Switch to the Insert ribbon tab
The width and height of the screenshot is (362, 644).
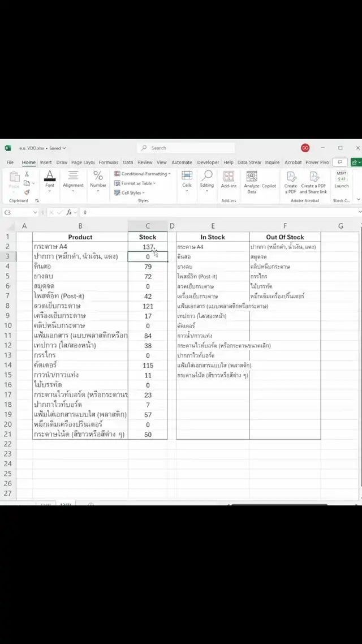click(x=46, y=162)
